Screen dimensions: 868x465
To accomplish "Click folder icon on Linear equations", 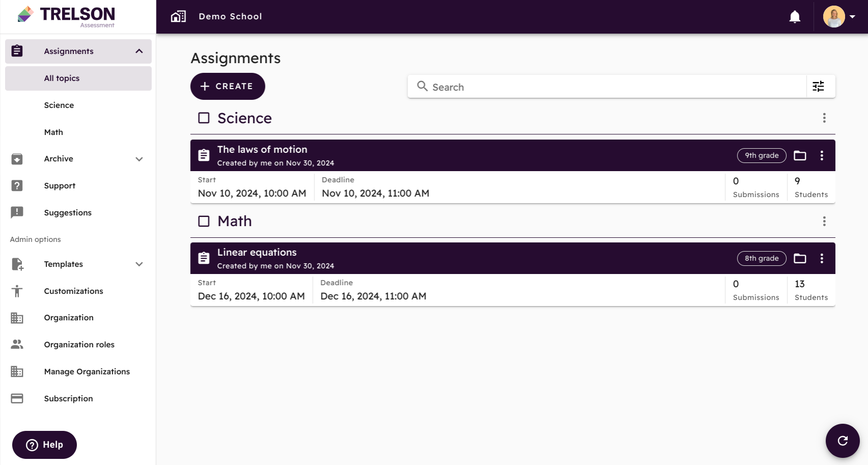I will coord(800,258).
